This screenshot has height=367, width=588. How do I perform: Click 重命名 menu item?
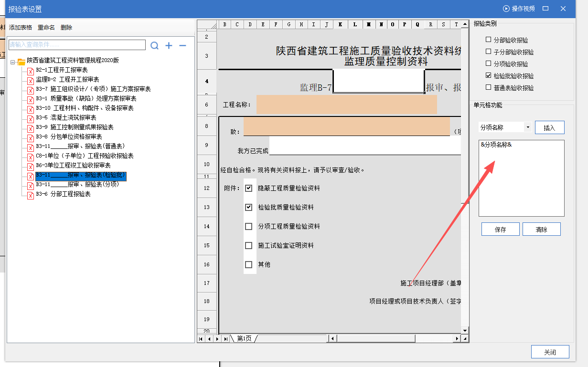(x=46, y=28)
